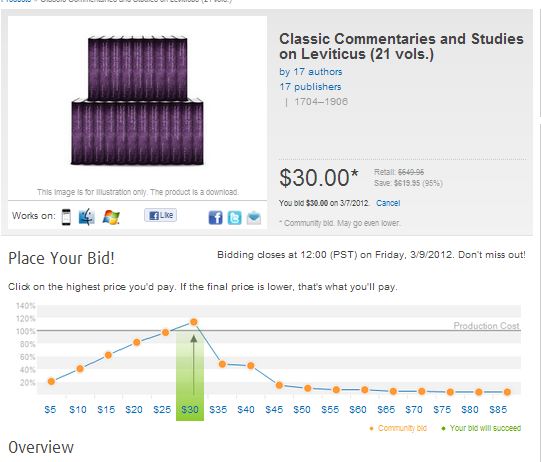Click the purple book collection image
This screenshot has height=462, width=541.
point(137,100)
